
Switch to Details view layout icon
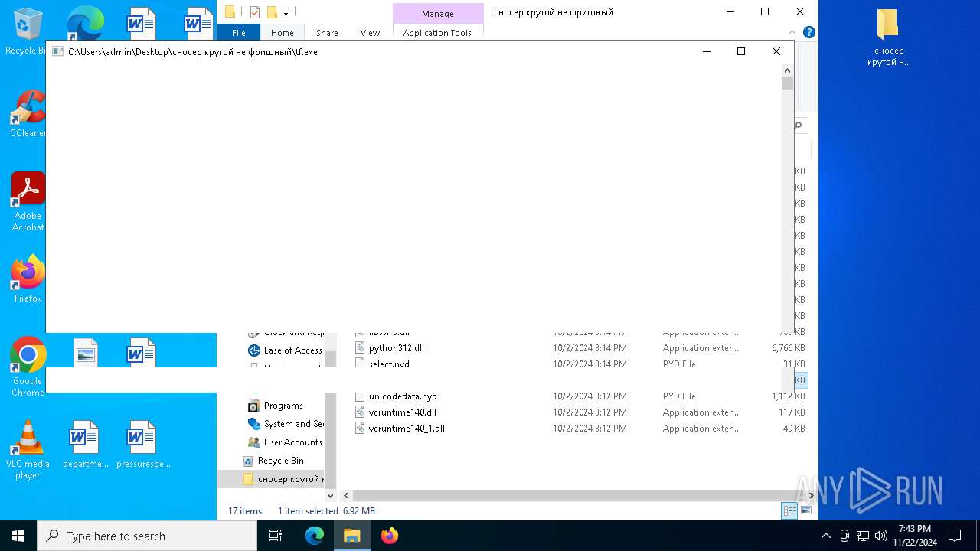(789, 510)
